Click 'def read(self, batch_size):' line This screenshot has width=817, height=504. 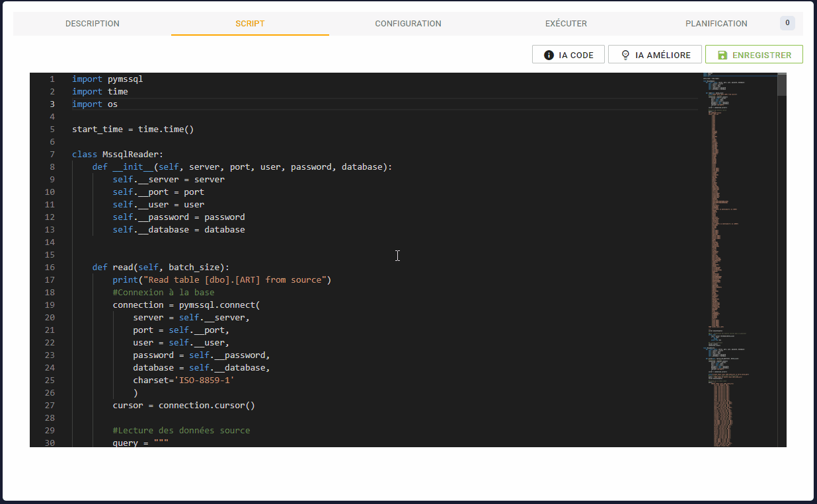pos(161,267)
